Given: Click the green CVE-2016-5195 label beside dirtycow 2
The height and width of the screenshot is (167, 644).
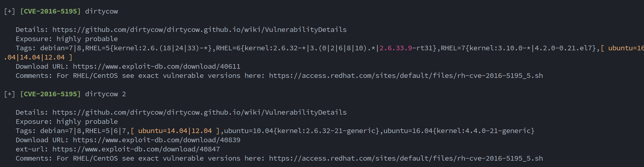Looking at the screenshot, I should coord(50,94).
